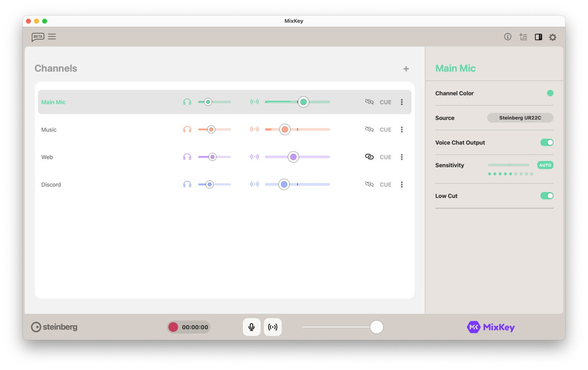
Task: Add a new channel with plus icon
Action: tap(406, 69)
